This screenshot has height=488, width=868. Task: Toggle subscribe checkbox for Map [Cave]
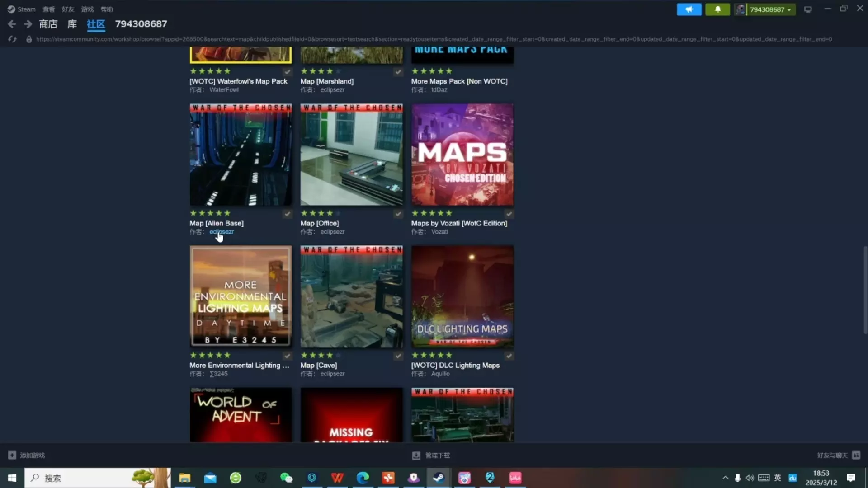tap(398, 356)
